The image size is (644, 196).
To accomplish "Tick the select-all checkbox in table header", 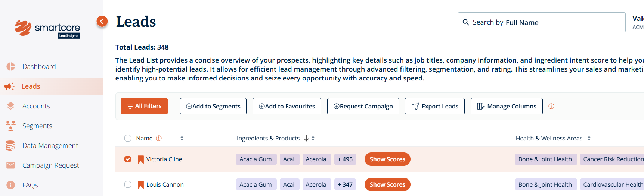I will click(128, 138).
